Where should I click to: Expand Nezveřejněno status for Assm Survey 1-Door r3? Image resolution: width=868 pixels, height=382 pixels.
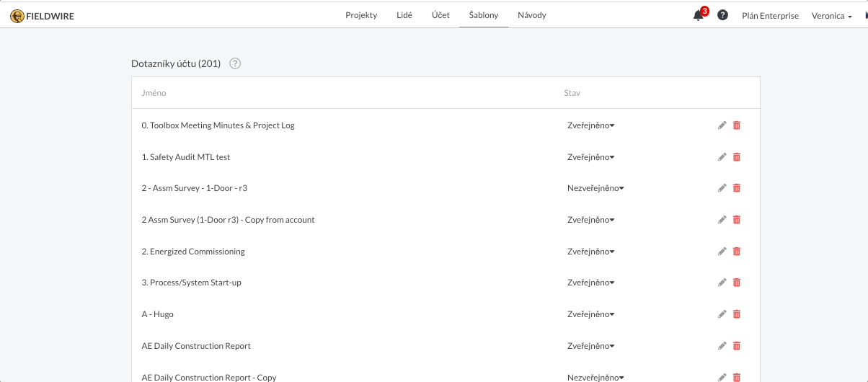595,188
